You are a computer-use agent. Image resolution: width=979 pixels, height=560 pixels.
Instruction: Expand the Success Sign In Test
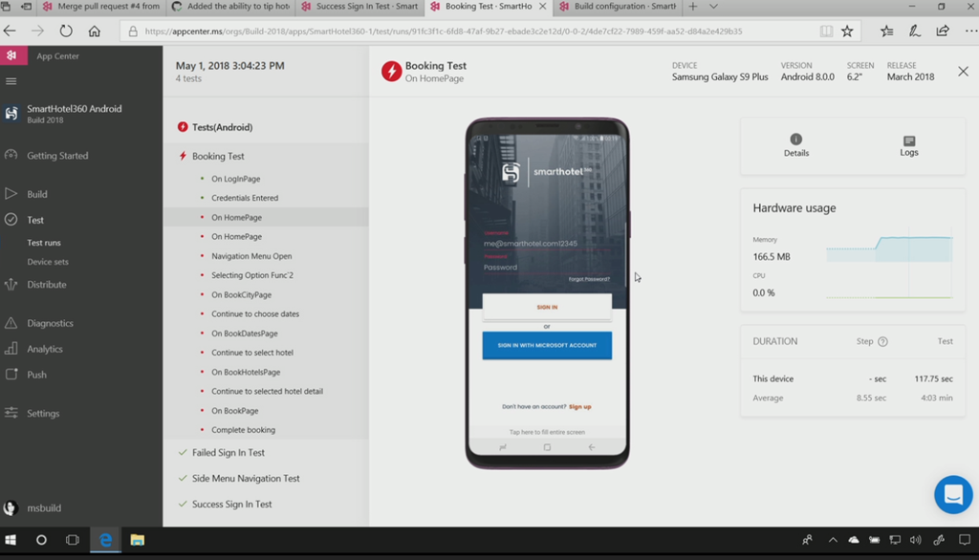pos(231,504)
